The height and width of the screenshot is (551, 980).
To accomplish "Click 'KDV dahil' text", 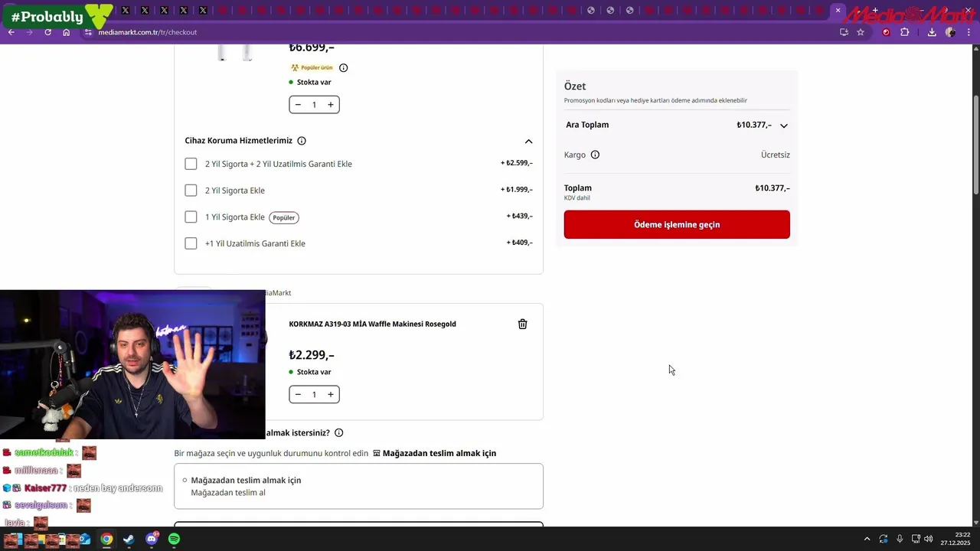I will tap(577, 198).
